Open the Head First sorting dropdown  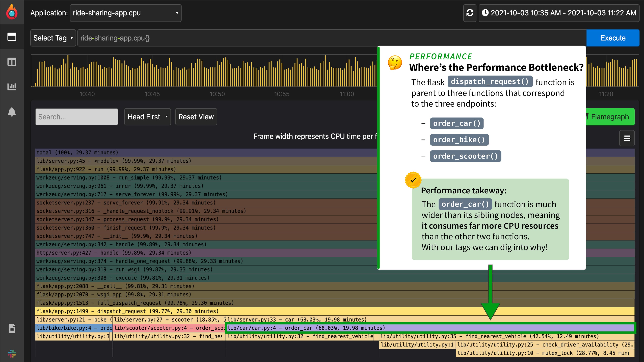pyautogui.click(x=147, y=116)
